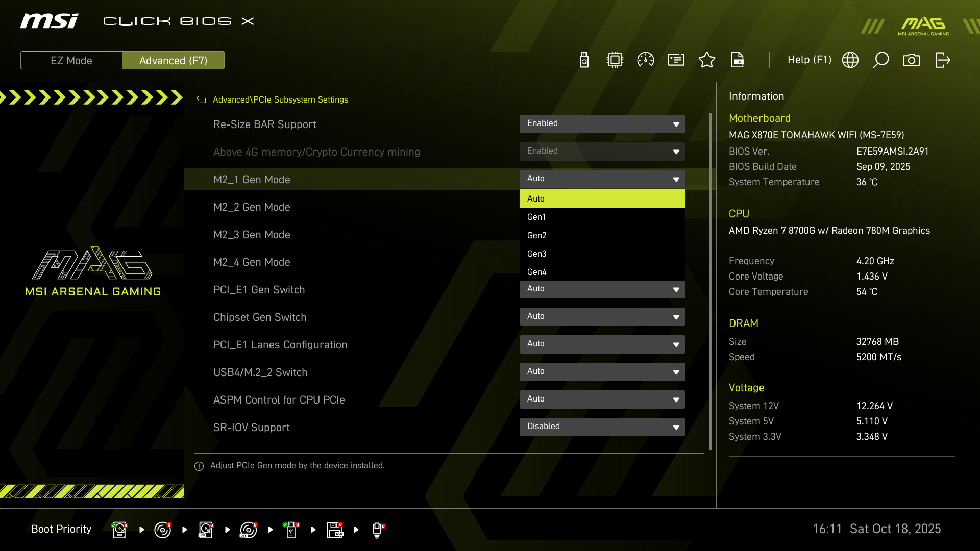Image resolution: width=980 pixels, height=551 pixels.
Task: Click the globe language icon
Action: click(850, 60)
